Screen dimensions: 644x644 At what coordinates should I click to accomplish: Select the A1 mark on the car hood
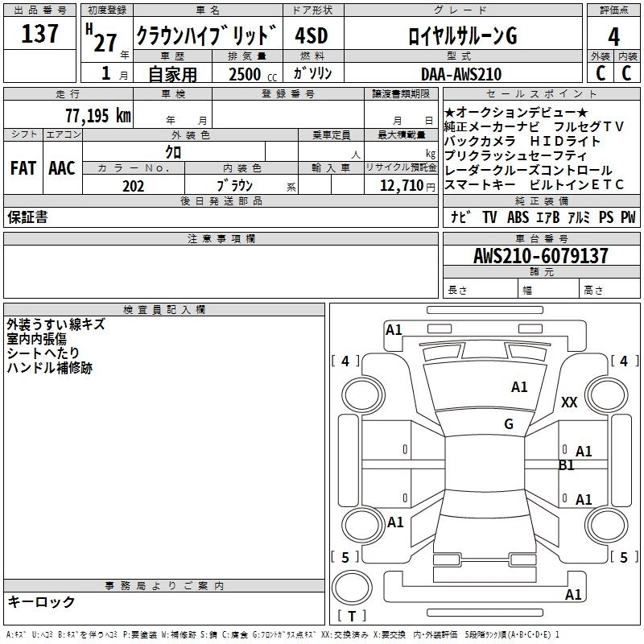pyautogui.click(x=520, y=387)
